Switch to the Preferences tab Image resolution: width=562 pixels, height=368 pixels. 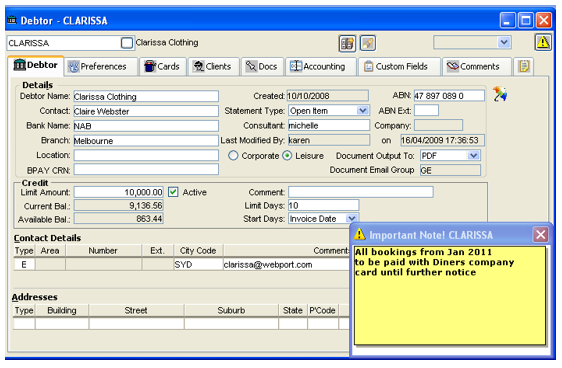coord(102,67)
